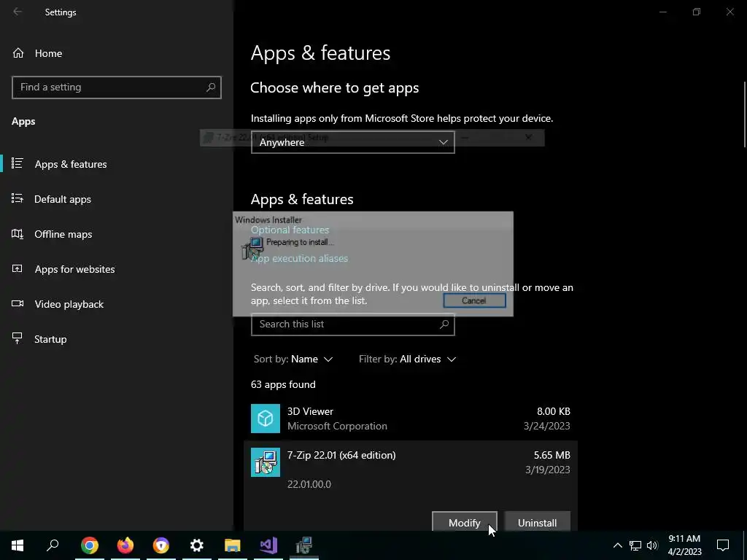
Task: Click Uninstall for 7-Zip
Action: (537, 522)
